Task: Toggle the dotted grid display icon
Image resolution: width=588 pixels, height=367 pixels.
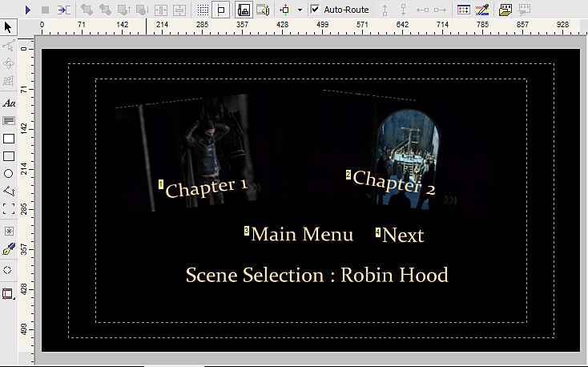Action: pos(203,10)
